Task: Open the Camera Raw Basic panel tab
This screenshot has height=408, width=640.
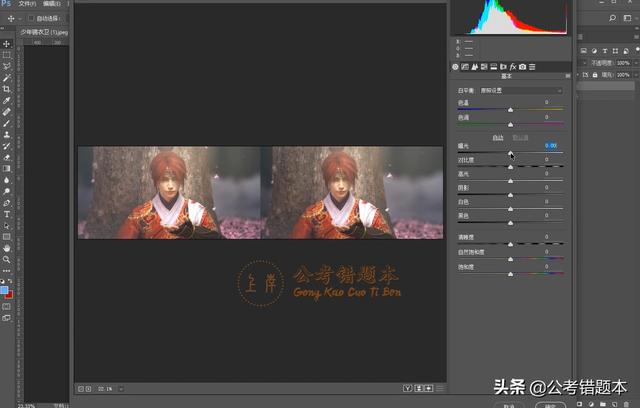Action: point(455,67)
